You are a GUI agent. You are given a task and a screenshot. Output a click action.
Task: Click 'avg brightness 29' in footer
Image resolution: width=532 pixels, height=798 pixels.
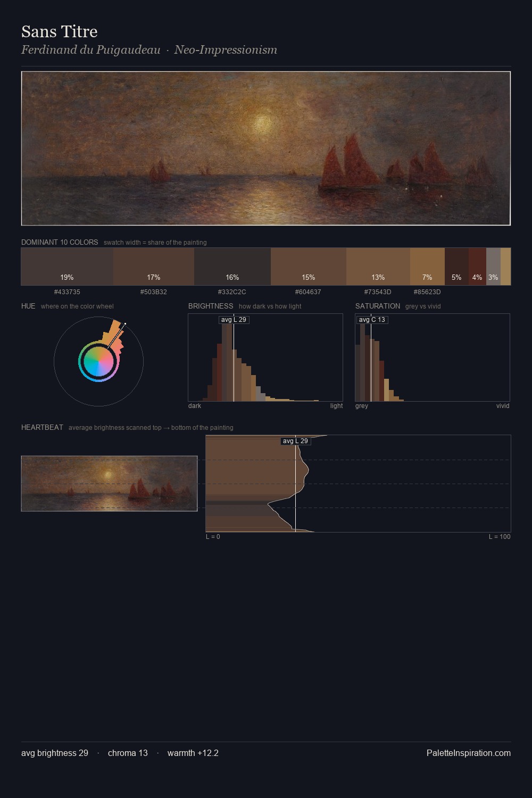coord(55,753)
